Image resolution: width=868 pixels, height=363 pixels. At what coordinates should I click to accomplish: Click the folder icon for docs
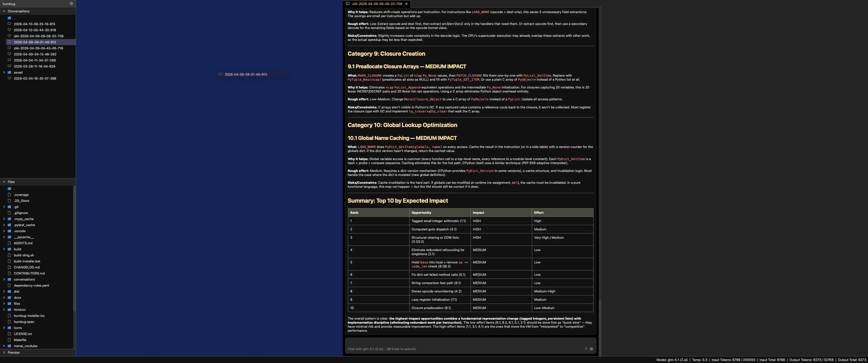click(x=9, y=298)
